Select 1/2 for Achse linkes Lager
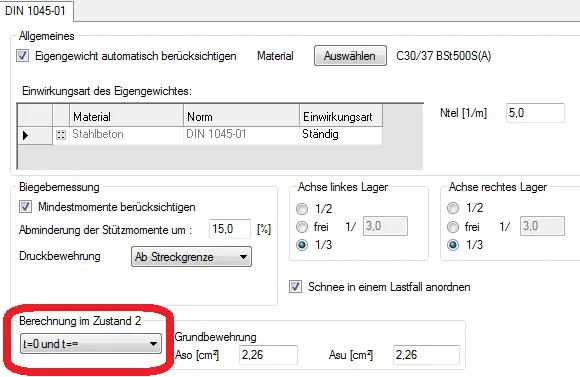Image resolution: width=580 pixels, height=377 pixels. point(302,209)
